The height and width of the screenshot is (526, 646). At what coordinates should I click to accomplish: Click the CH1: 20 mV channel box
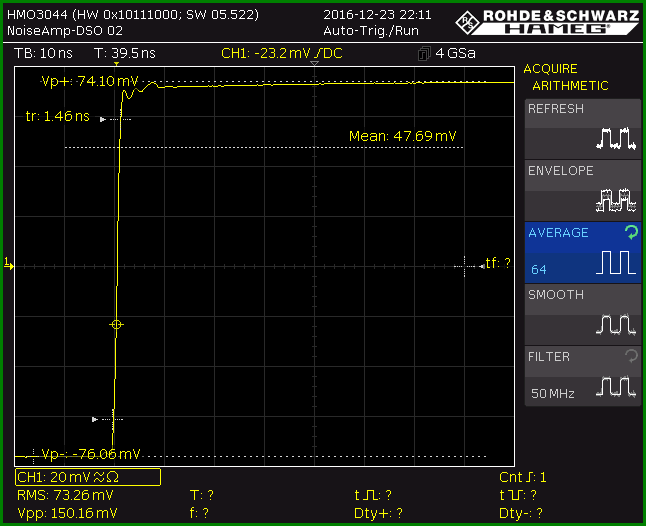pyautogui.click(x=88, y=477)
